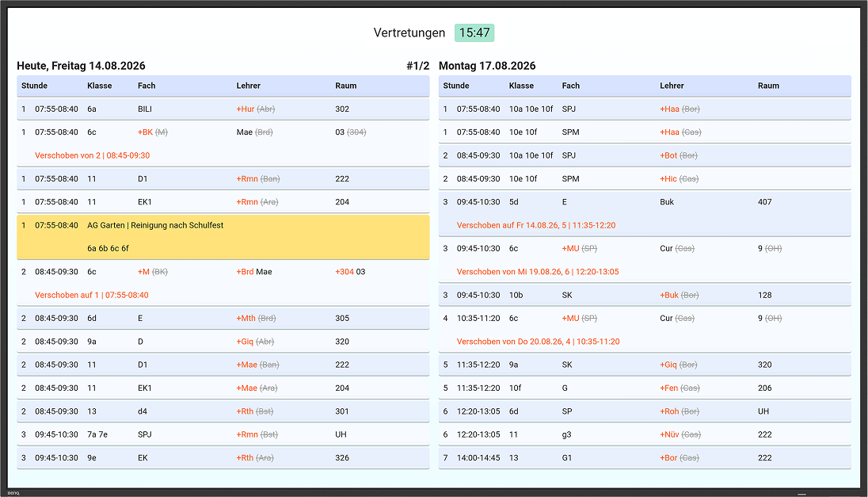Select the heading "Heute, Freitag 14.08.2026"

81,65
